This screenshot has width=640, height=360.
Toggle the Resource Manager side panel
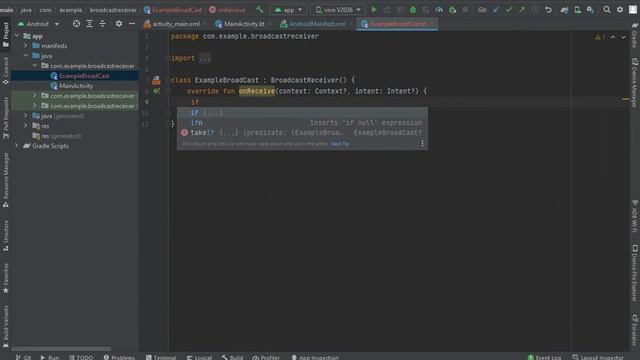click(6, 180)
